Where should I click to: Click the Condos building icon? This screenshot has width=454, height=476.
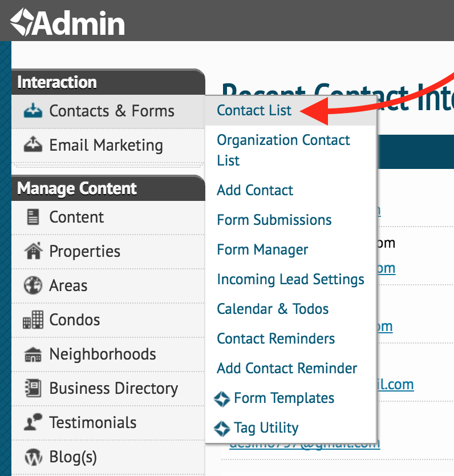click(x=33, y=320)
